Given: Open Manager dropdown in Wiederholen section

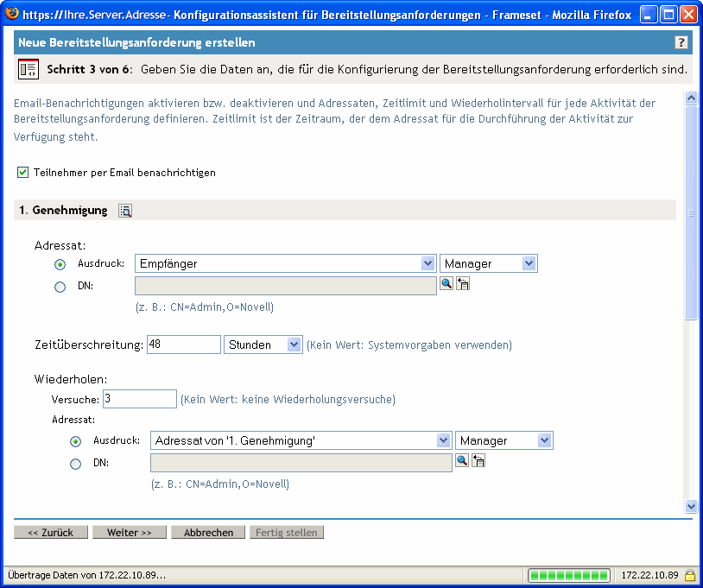Looking at the screenshot, I should [504, 440].
